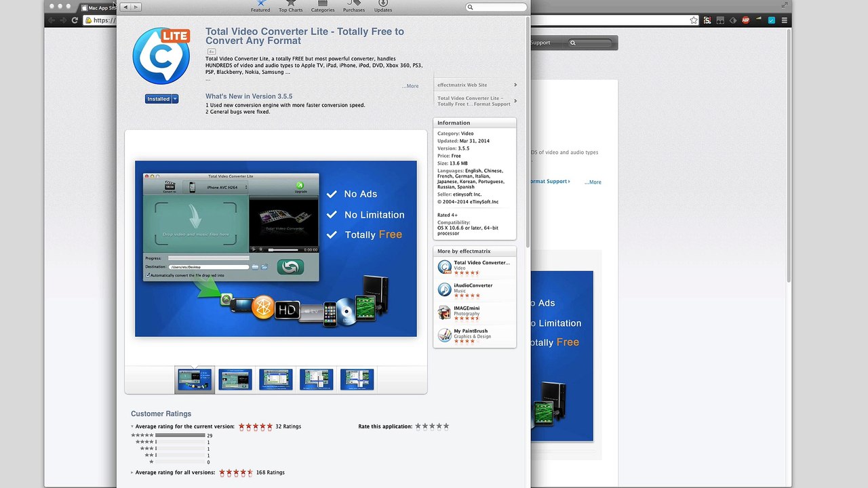Click the 'What's New in Version 3.5.5' heading
The width and height of the screenshot is (868, 488).
[x=249, y=96]
